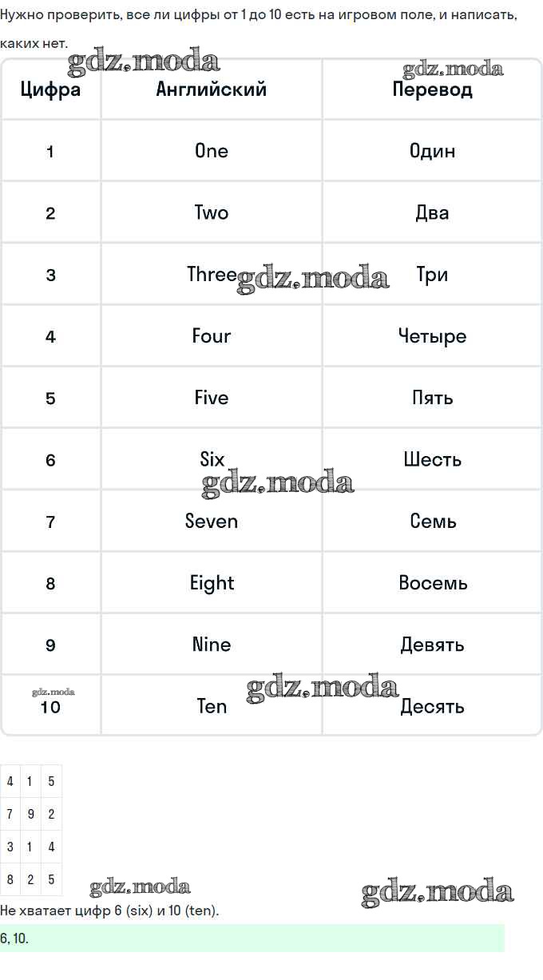The width and height of the screenshot is (543, 980).
Task: Click the 'Перевод' column header
Action: point(432,89)
